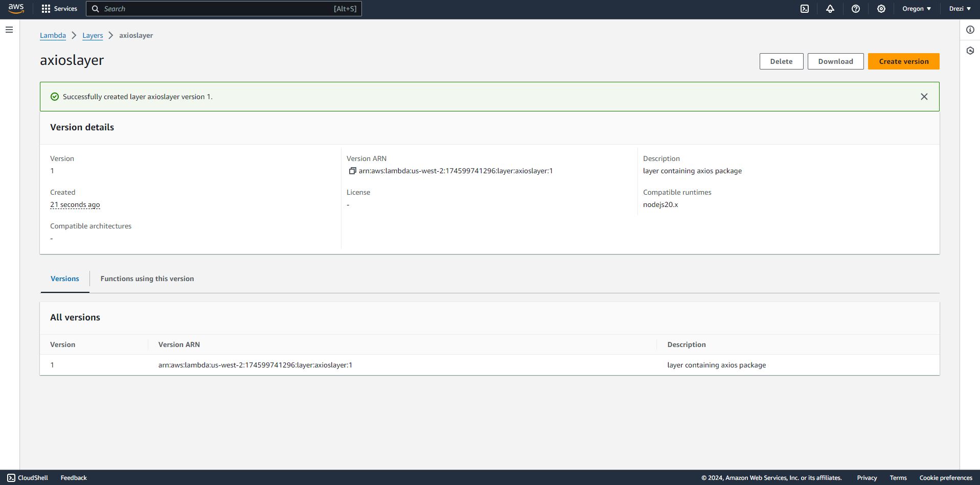Viewport: 980px width, 485px height.
Task: Open the Services grid menu
Action: pos(59,9)
